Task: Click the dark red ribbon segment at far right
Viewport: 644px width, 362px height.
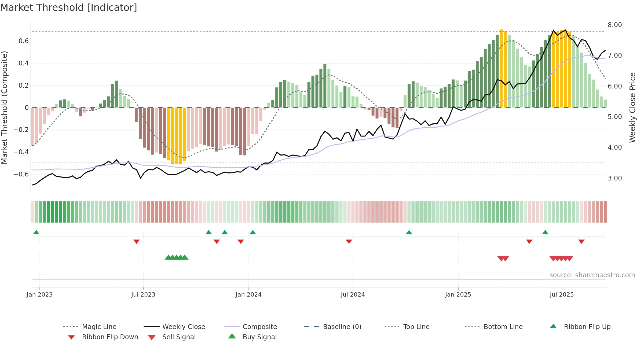Action: 605,212
